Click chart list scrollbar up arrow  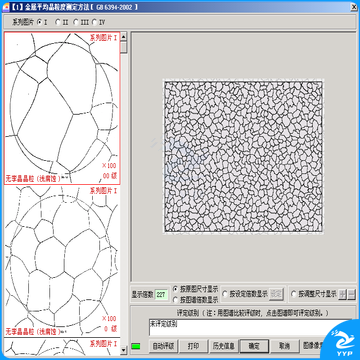(124, 36)
